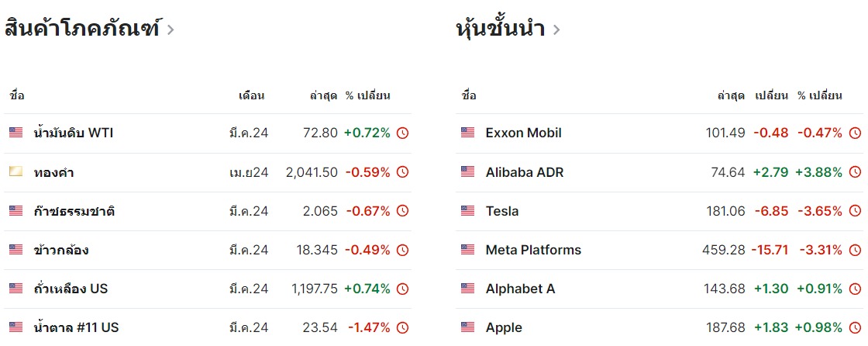
Task: Click the ล่าสุด column header in stocks table
Action: pos(731,95)
